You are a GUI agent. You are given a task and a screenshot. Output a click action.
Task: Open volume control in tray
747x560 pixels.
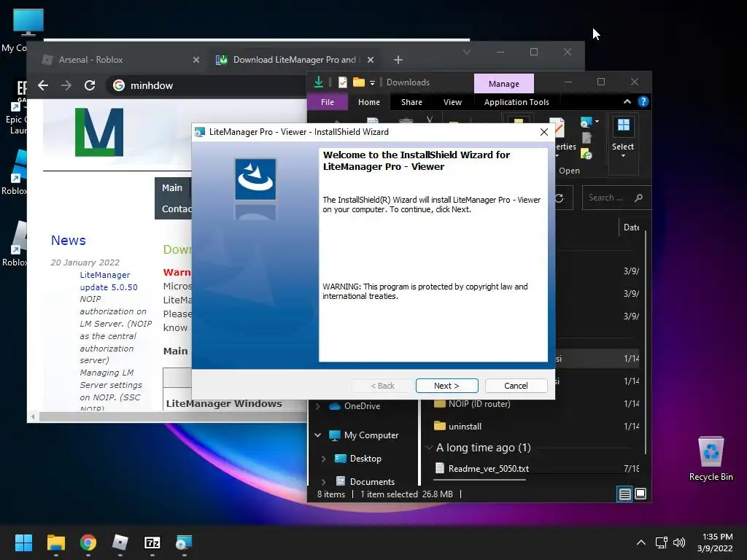tap(679, 542)
